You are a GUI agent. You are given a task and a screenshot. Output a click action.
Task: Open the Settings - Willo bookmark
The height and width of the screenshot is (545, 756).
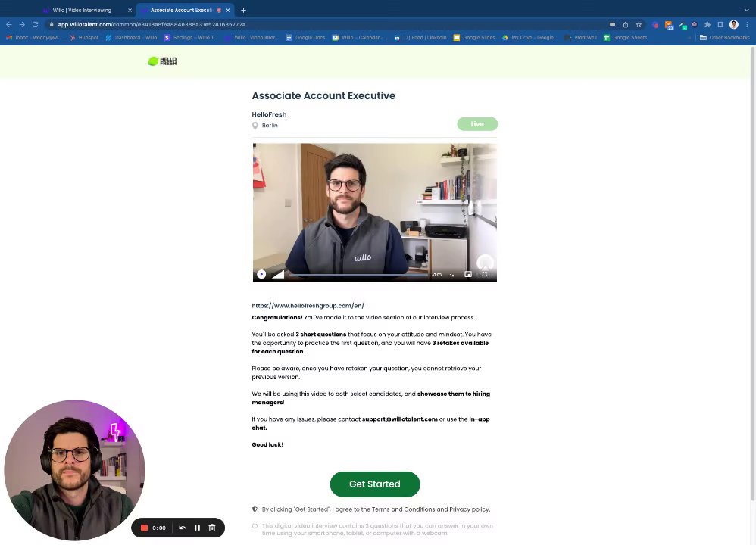point(191,38)
